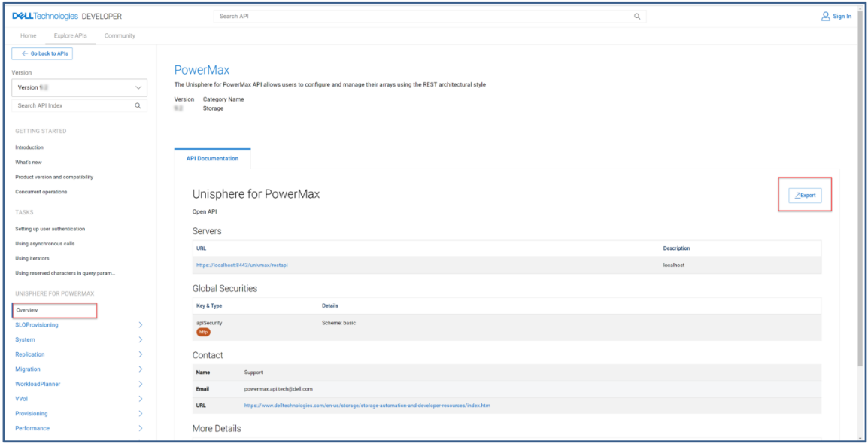868x444 pixels.
Task: Select Overview in the sidebar
Action: tap(27, 310)
